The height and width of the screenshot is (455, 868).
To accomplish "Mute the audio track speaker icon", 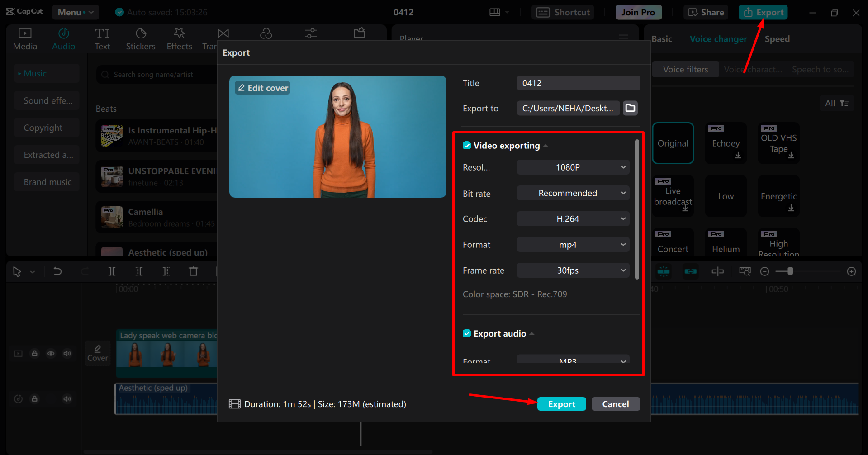I will tap(67, 399).
